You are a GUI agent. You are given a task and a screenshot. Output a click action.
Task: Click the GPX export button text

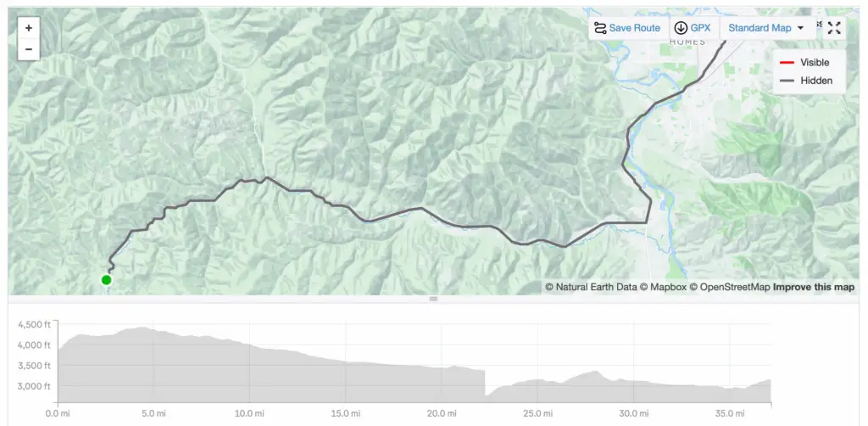pyautogui.click(x=700, y=28)
